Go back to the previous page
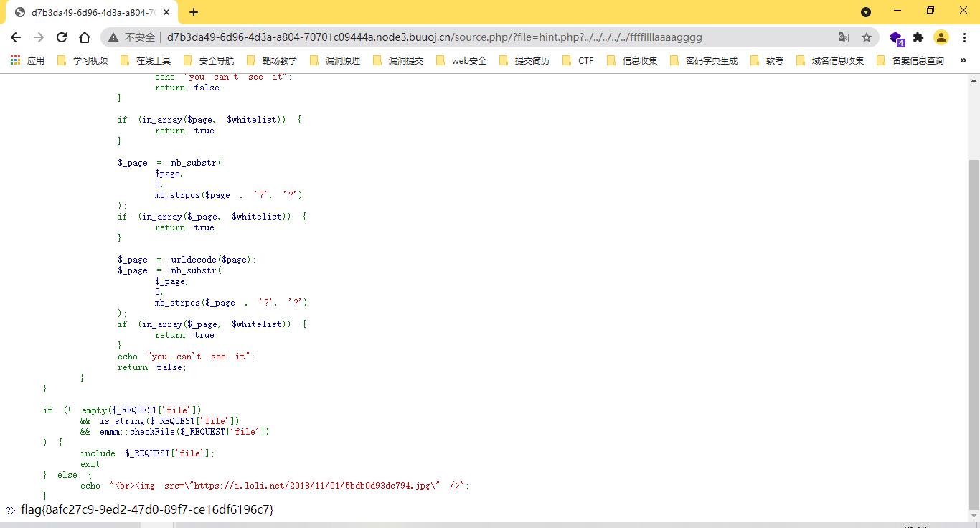 coord(16,37)
